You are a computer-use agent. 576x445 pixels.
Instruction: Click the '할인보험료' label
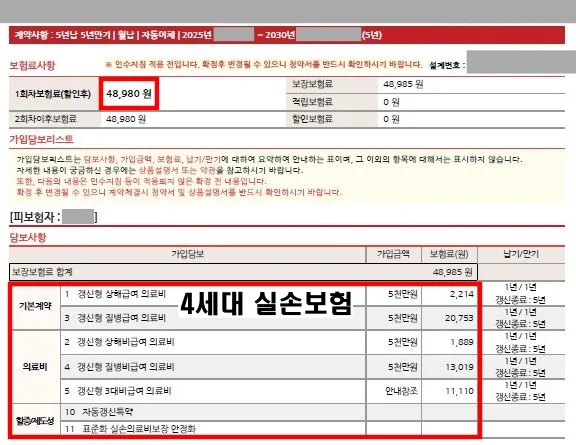(x=313, y=119)
